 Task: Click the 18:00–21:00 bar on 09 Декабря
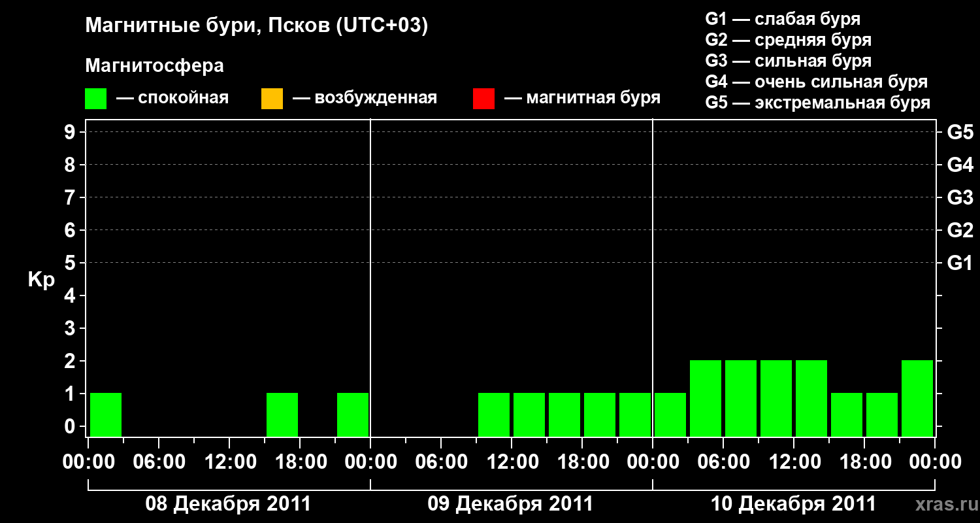[600, 414]
